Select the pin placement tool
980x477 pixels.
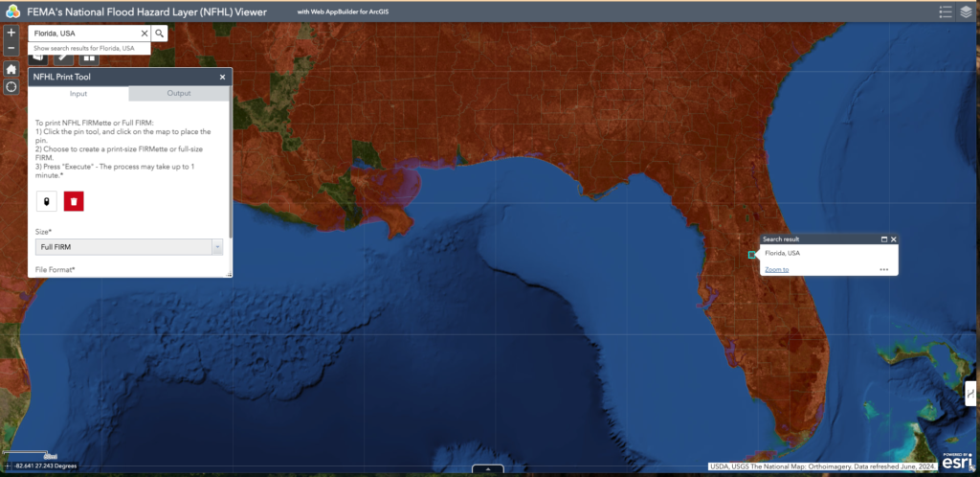point(47,201)
